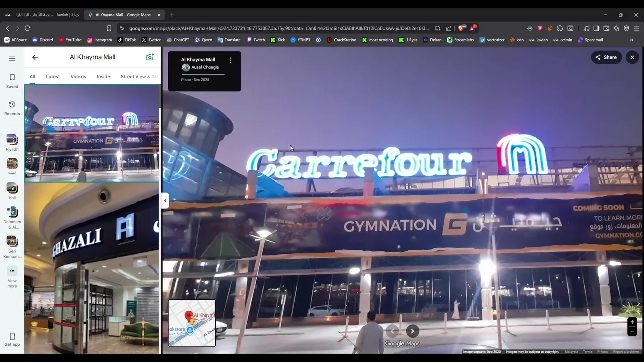Bookmark this page icon

(x=109, y=28)
